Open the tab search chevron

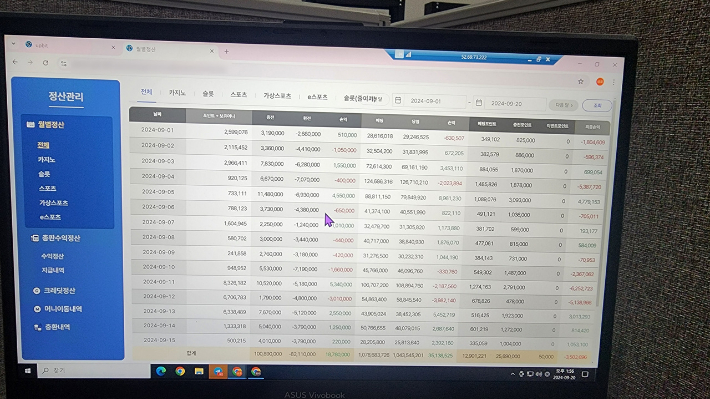coord(14,43)
